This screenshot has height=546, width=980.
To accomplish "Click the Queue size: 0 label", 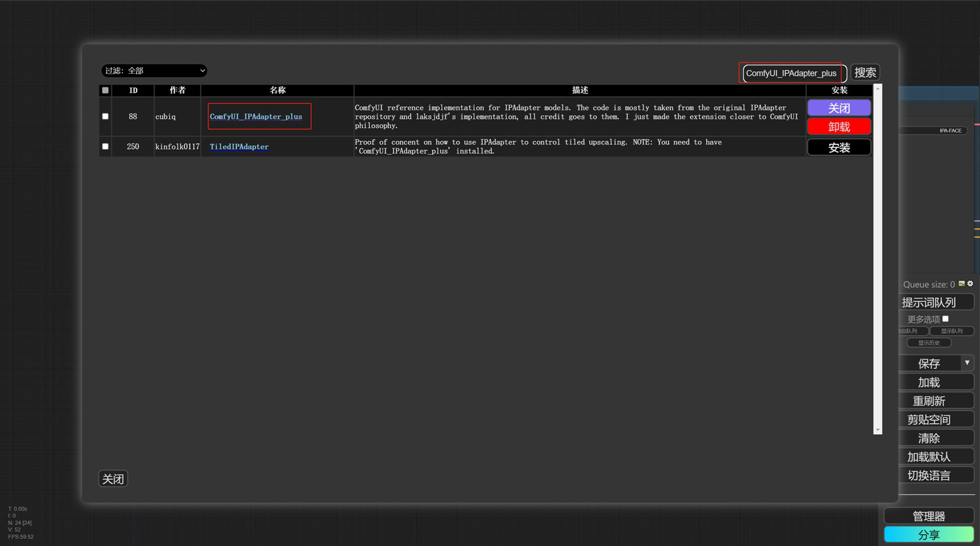I will 929,284.
